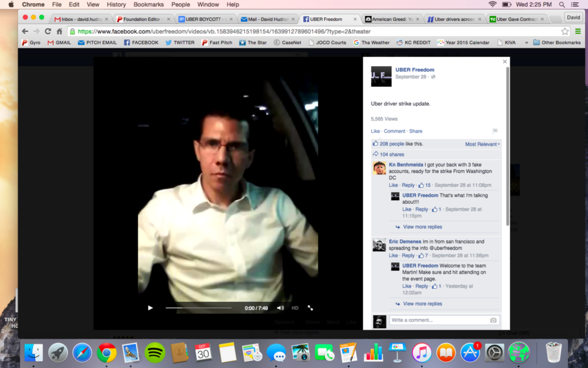588x368 pixels.
Task: Open iTunes from the dock
Action: click(421, 352)
